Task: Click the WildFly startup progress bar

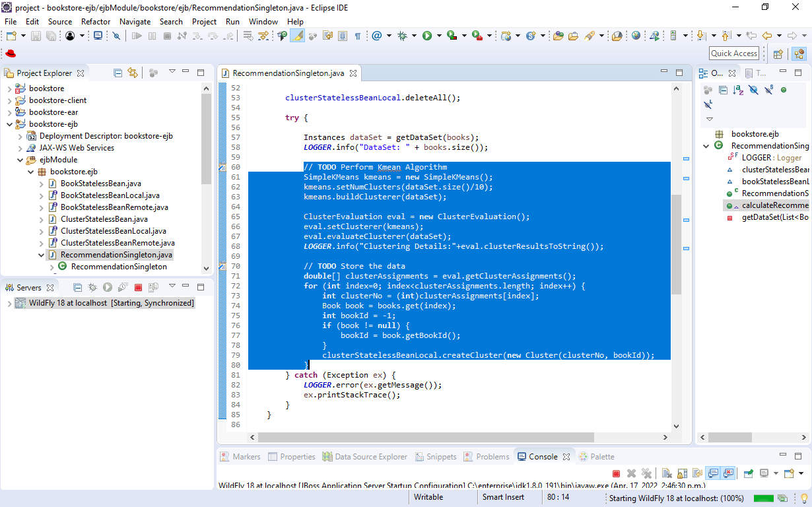Action: pyautogui.click(x=763, y=498)
